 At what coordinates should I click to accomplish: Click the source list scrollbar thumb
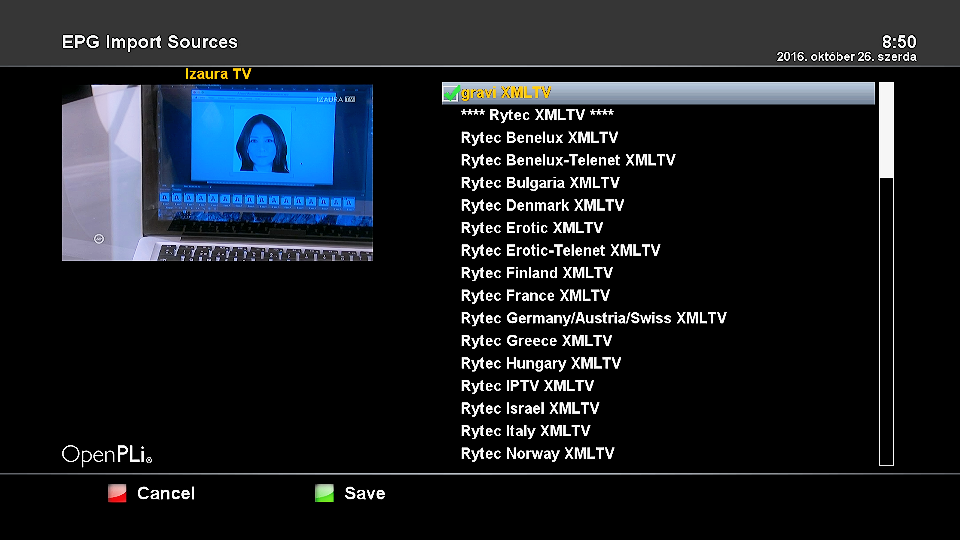[x=886, y=130]
